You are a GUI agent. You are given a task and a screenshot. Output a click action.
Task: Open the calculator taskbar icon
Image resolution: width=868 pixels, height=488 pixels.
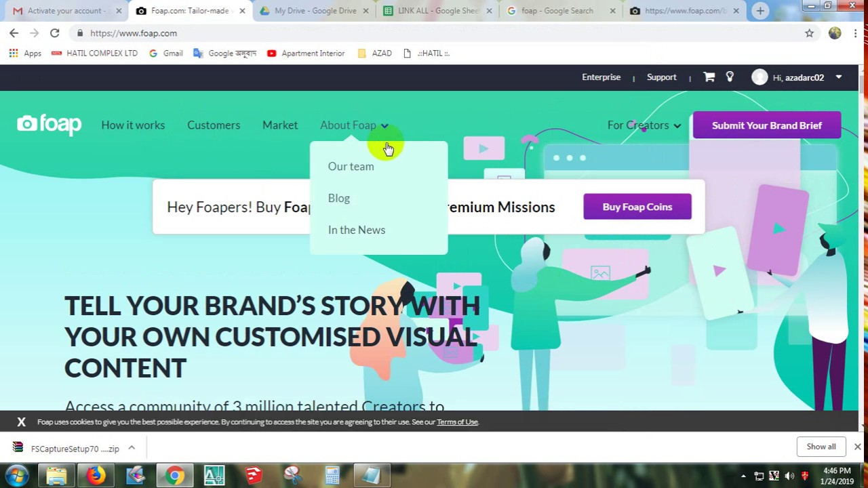[x=332, y=476]
